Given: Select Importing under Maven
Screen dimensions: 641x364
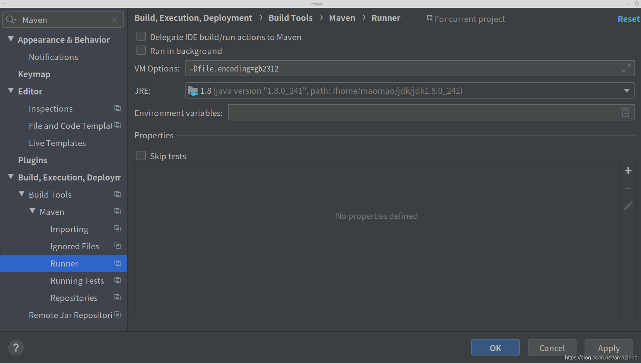Looking at the screenshot, I should 69,229.
